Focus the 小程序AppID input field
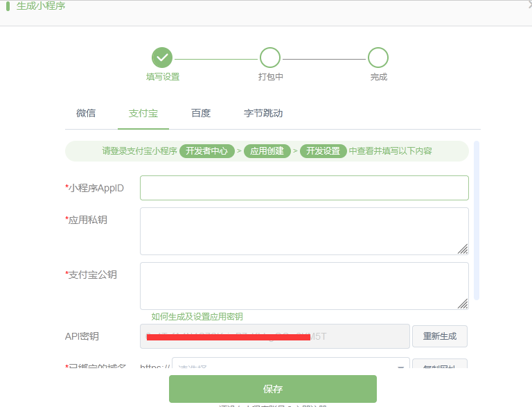532x407 pixels. coord(304,188)
